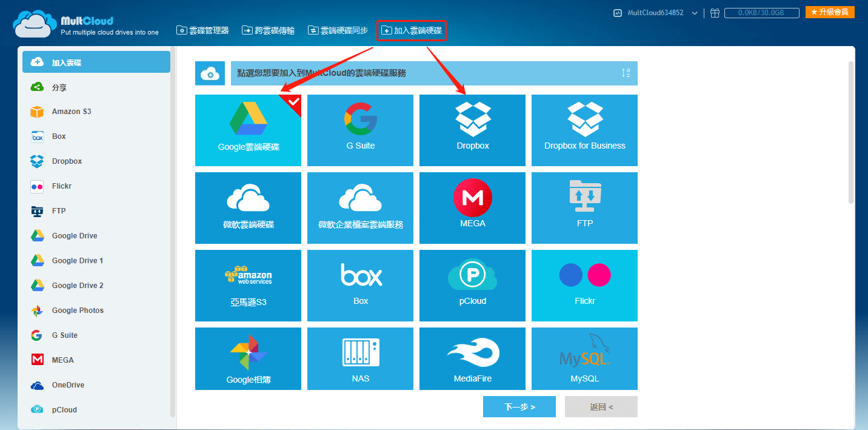Click the main panel vertical scrollbar
This screenshot has height=430, width=868.
point(851,132)
